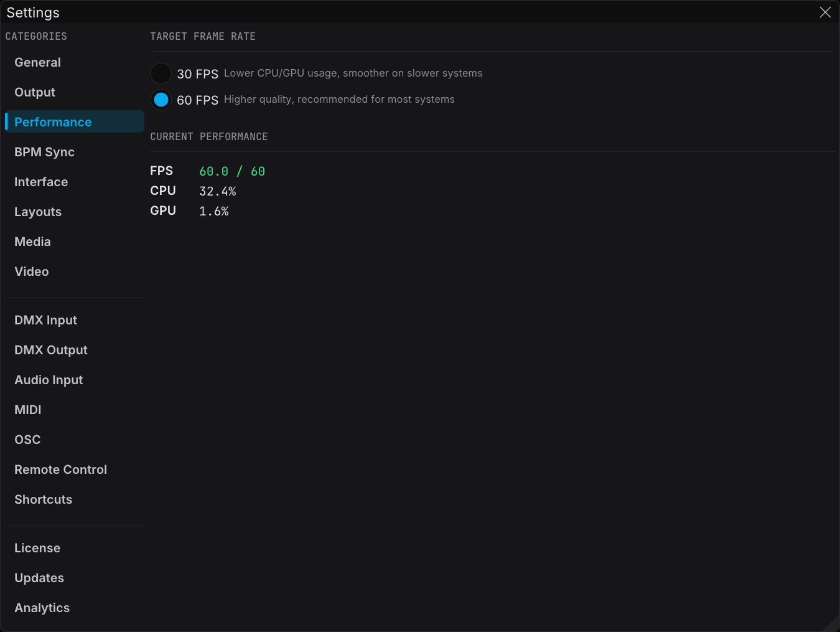
Task: Open the Analytics category
Action: 75,608
